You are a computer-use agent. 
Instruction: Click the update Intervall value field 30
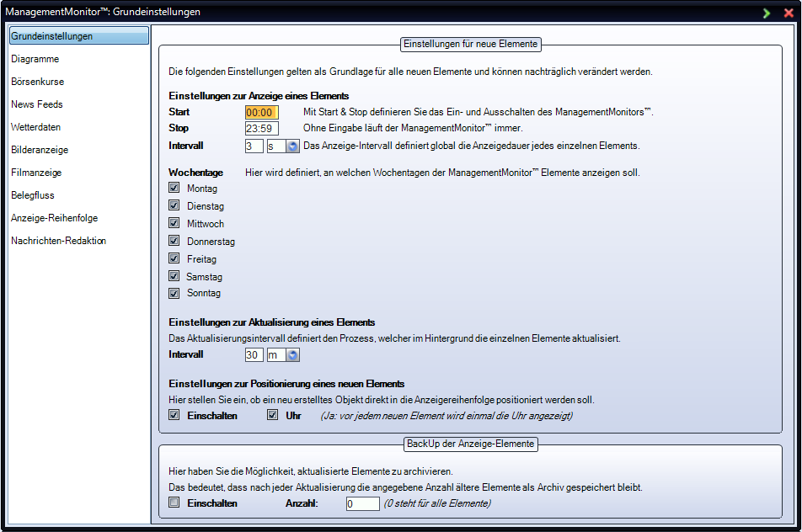(254, 354)
